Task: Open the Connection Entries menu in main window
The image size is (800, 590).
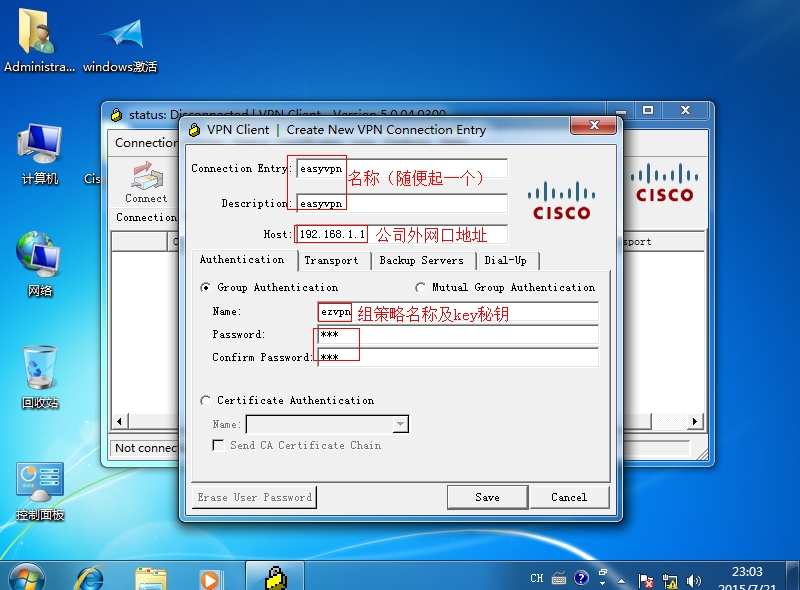Action: coord(146,143)
